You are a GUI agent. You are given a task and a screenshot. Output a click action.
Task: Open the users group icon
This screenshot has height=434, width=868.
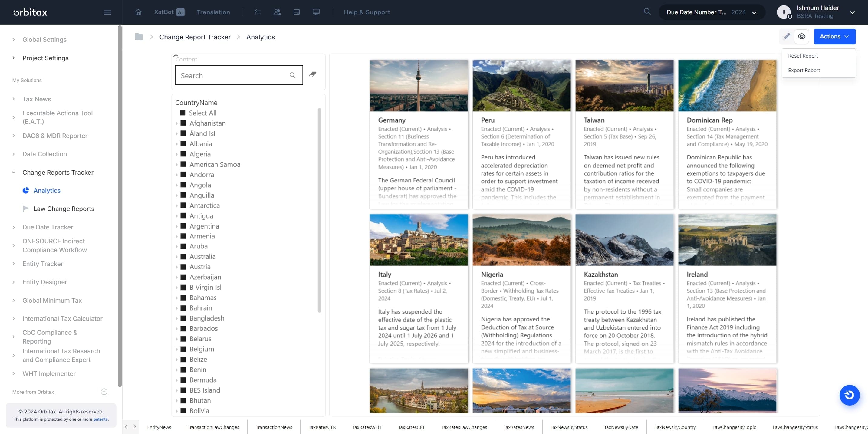coord(277,12)
